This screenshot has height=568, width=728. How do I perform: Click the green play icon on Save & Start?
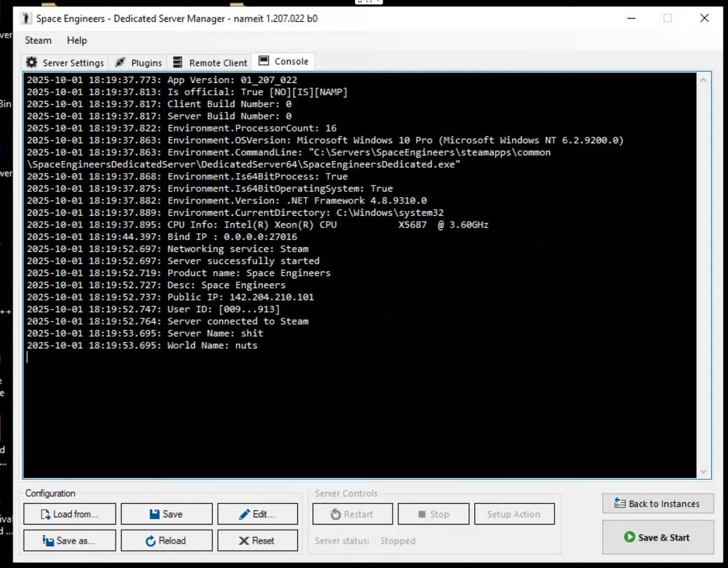629,537
